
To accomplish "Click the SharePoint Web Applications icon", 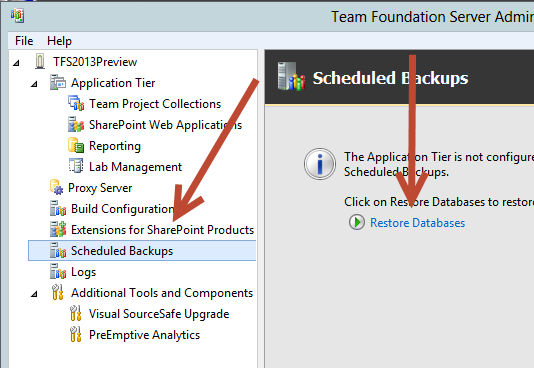I will pyautogui.click(x=76, y=125).
